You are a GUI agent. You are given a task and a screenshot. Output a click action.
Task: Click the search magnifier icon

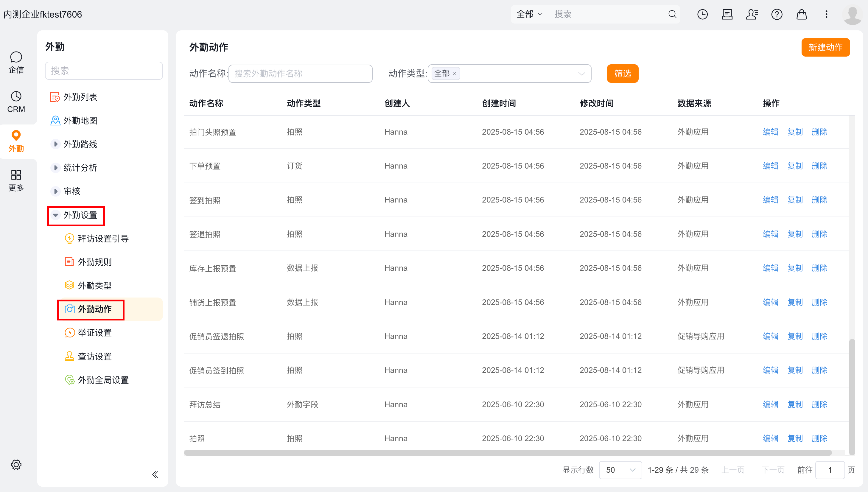tap(672, 14)
